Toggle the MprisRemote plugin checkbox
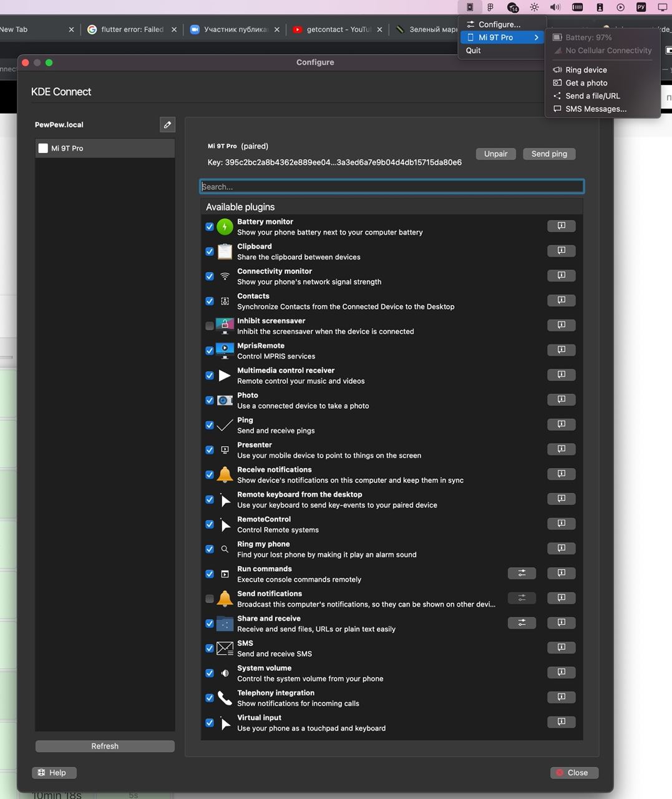The height and width of the screenshot is (799, 672). click(210, 351)
